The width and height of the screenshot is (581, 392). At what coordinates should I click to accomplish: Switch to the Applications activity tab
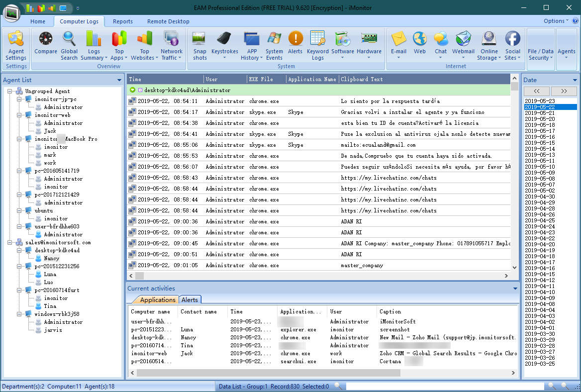[x=158, y=300]
